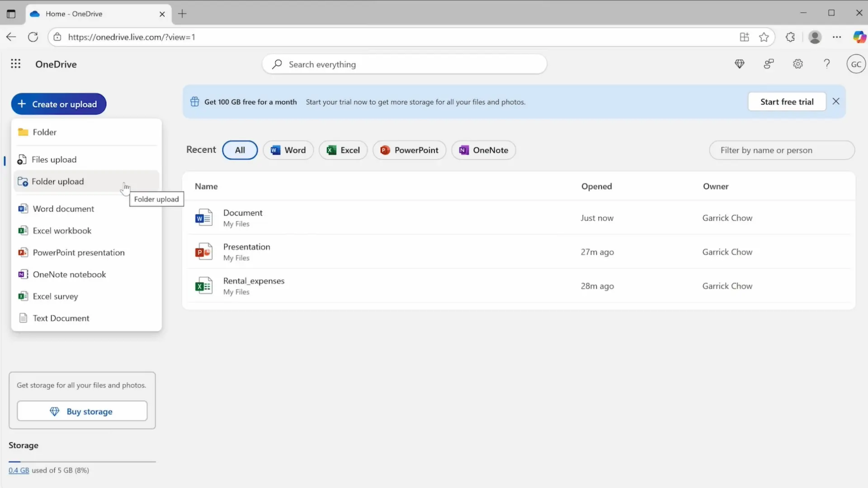Click the Word file icon for Document
Image resolution: width=868 pixels, height=488 pixels.
203,217
